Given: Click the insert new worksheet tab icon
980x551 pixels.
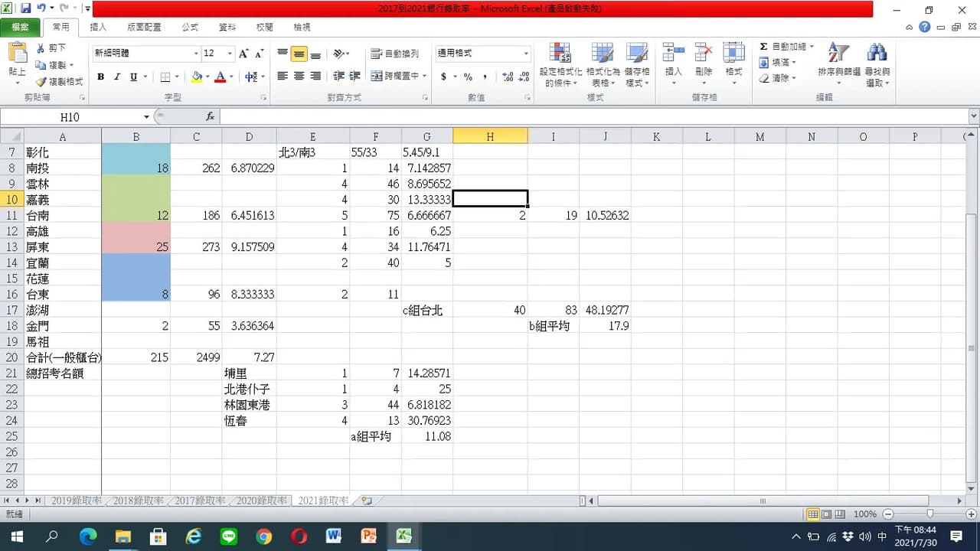Looking at the screenshot, I should pyautogui.click(x=367, y=501).
